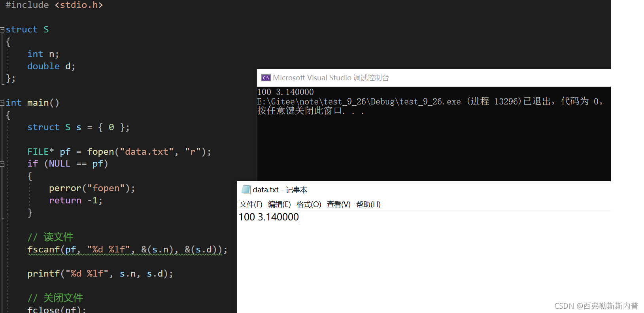The height and width of the screenshot is (313, 644).
Task: Click the fscanf line with warning squiggle
Action: (x=127, y=250)
